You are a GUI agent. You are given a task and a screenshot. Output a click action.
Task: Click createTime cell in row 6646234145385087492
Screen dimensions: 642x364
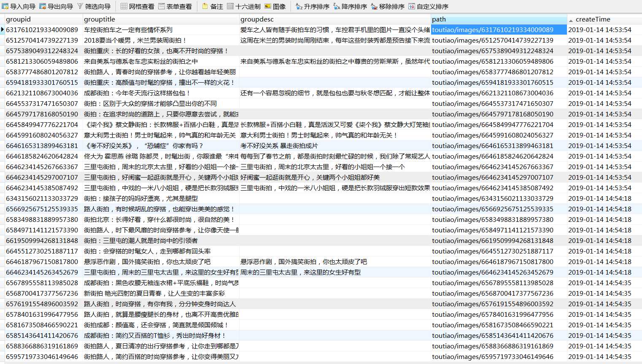(x=604, y=188)
